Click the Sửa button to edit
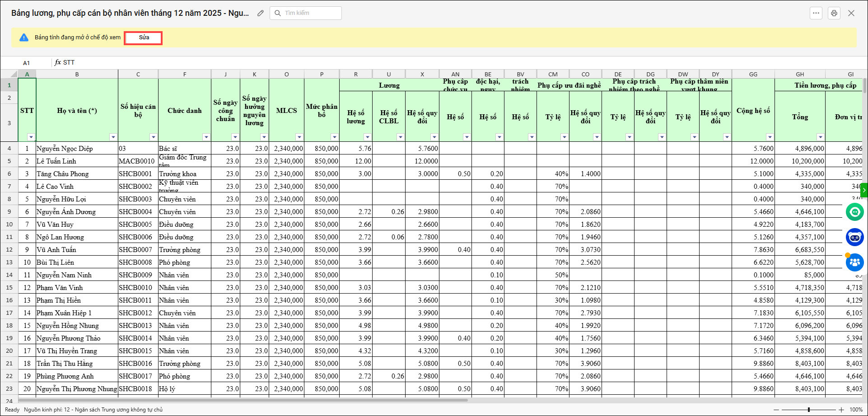Image resolution: width=868 pixels, height=416 pixels. [144, 37]
